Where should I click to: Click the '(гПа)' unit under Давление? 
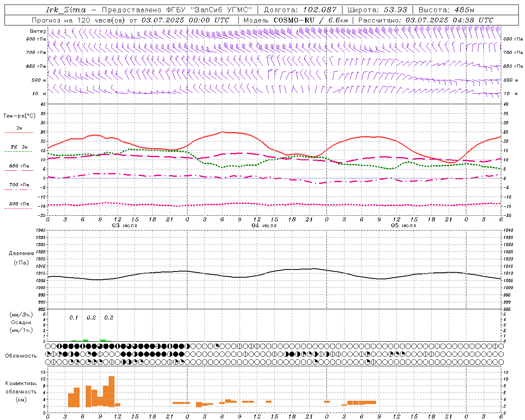21,263
